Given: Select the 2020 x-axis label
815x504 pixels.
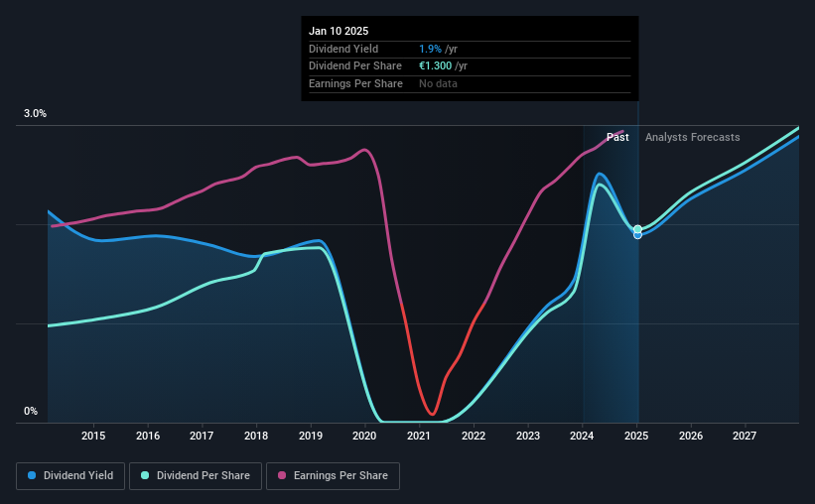Looking at the screenshot, I should pos(364,436).
